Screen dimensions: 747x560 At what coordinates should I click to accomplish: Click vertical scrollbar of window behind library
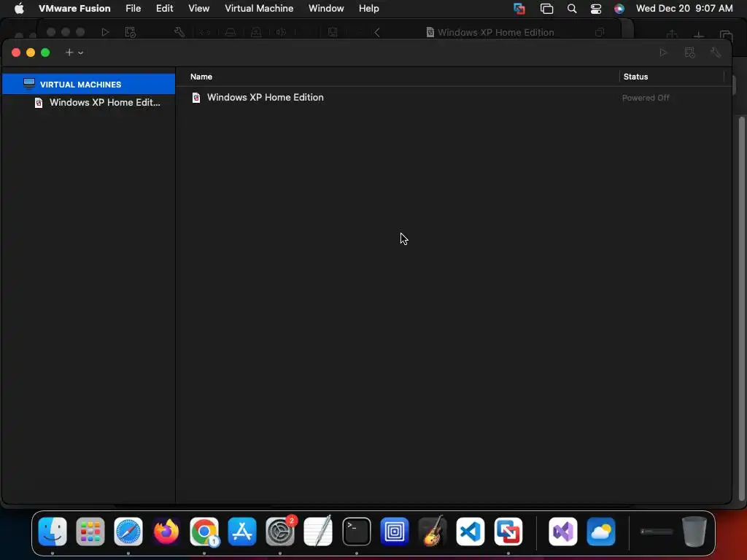741,309
